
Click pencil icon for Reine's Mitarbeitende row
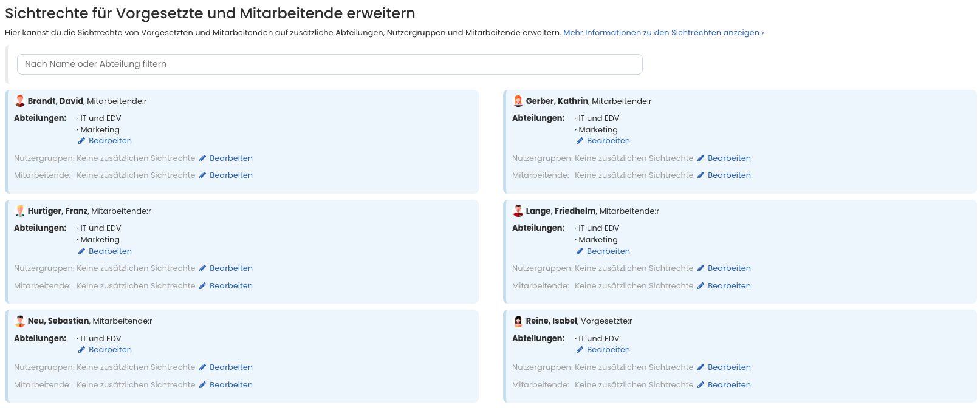coord(701,385)
